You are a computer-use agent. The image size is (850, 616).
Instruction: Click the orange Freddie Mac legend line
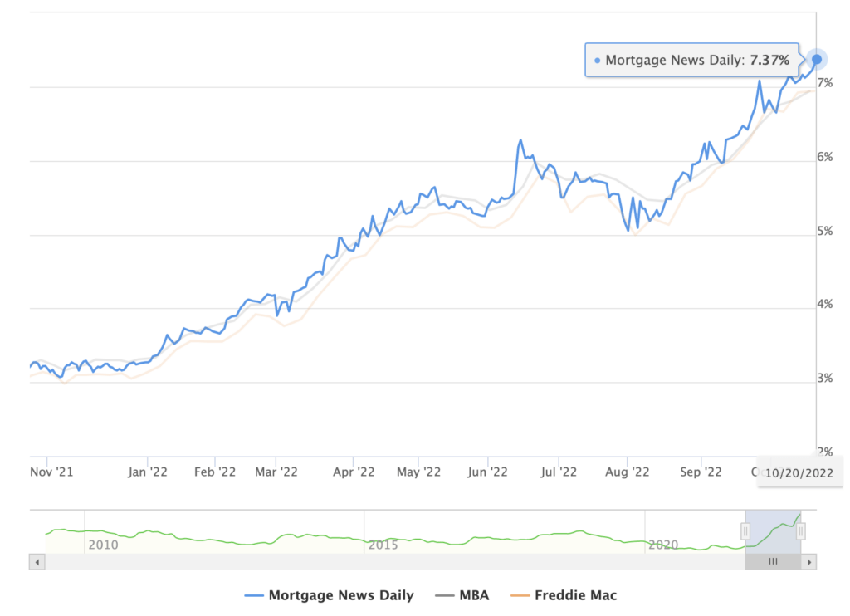[x=519, y=595]
